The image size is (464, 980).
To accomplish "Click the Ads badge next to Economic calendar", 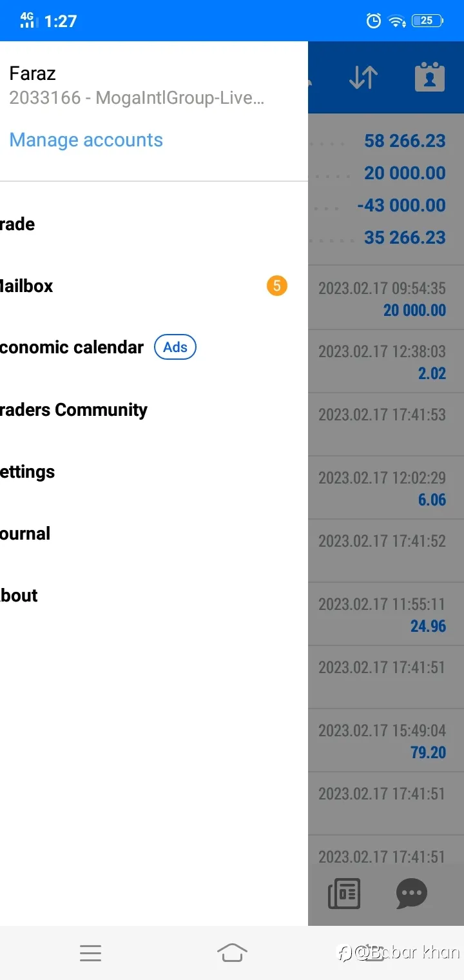I will [x=175, y=347].
